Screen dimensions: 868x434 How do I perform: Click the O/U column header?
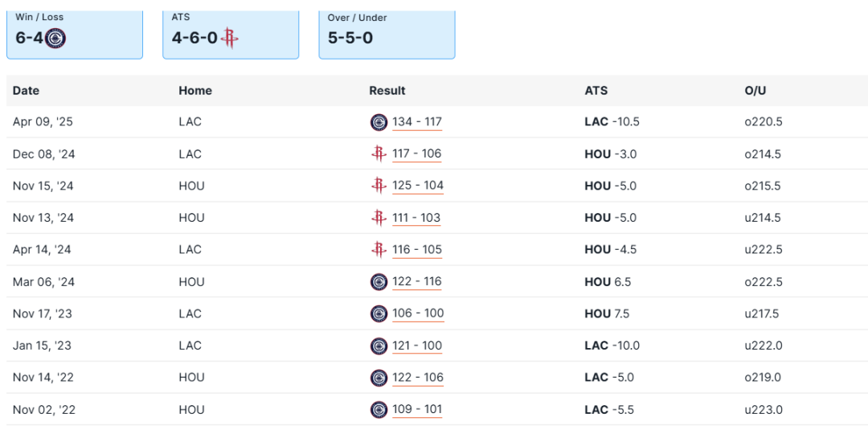755,91
